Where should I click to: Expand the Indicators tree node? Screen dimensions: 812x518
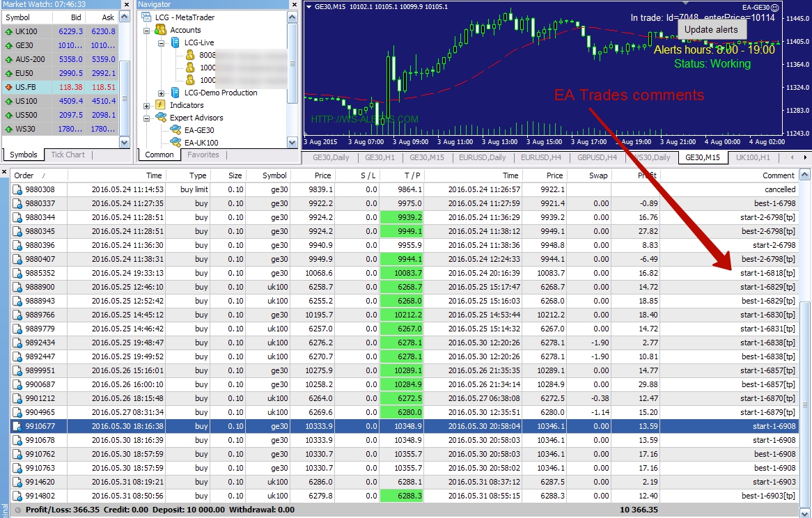tap(147, 105)
